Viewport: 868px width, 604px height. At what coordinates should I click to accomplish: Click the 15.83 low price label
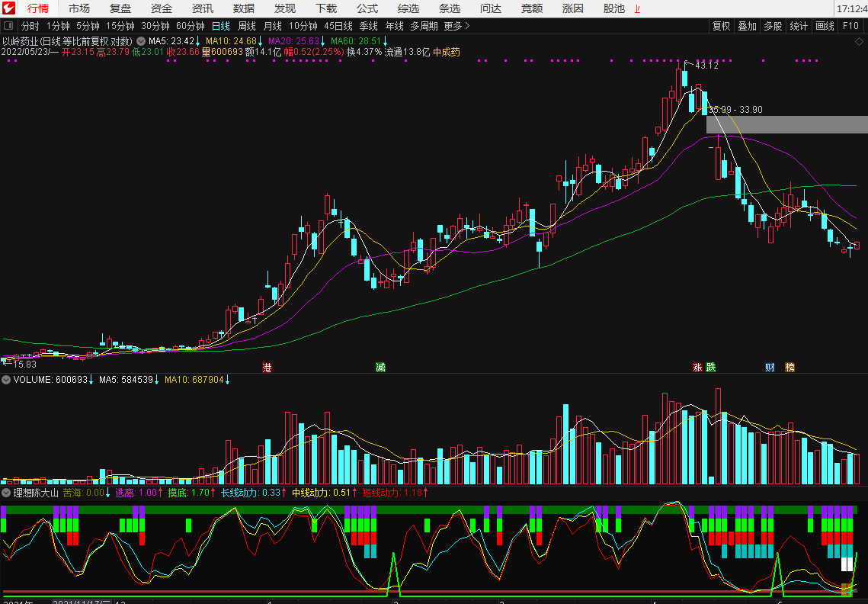[x=24, y=365]
